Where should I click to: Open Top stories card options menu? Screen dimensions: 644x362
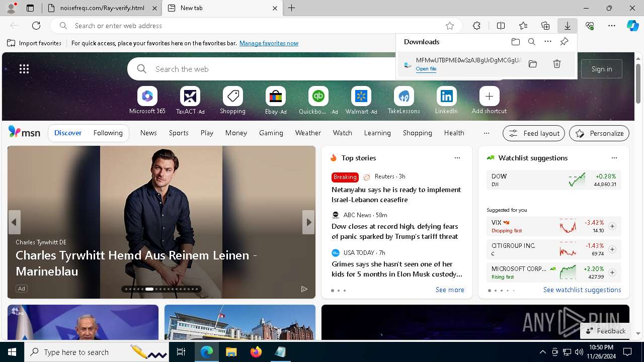click(457, 158)
